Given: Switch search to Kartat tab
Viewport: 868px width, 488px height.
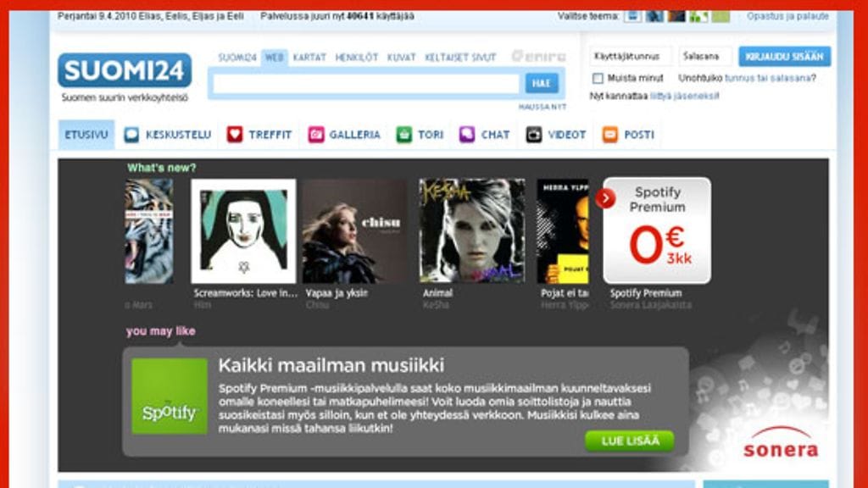Looking at the screenshot, I should coord(309,58).
